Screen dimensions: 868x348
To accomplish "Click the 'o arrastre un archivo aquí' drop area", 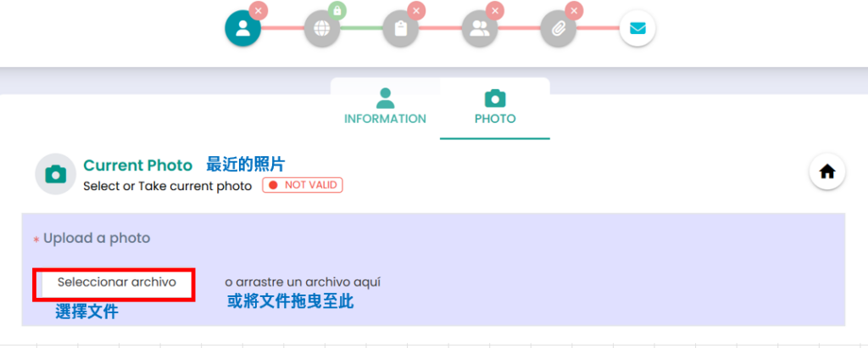I will tap(309, 282).
